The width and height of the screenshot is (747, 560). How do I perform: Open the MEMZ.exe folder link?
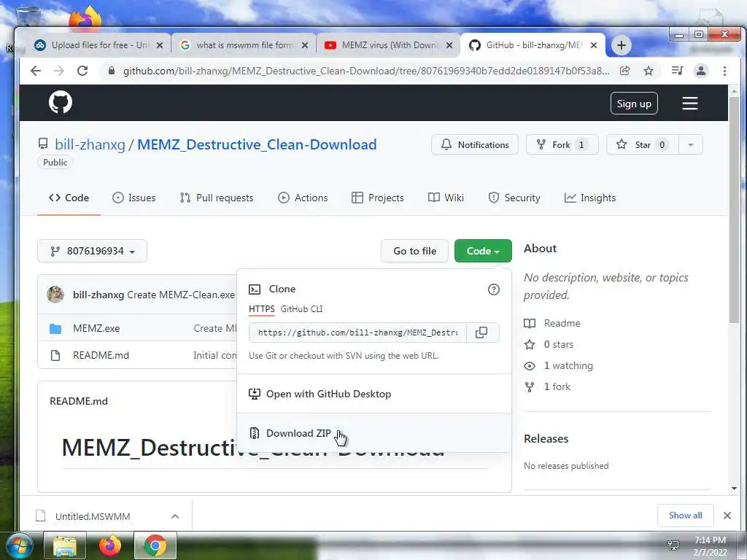[x=96, y=329]
